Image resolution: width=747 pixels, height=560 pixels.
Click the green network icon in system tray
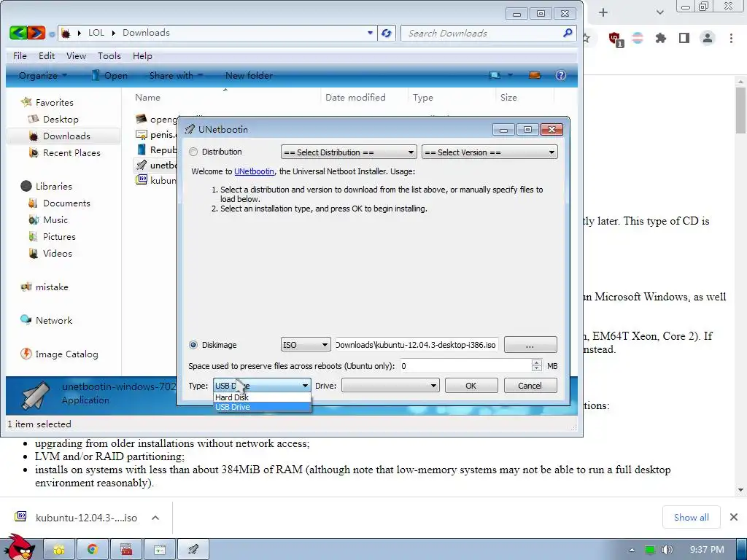650,550
